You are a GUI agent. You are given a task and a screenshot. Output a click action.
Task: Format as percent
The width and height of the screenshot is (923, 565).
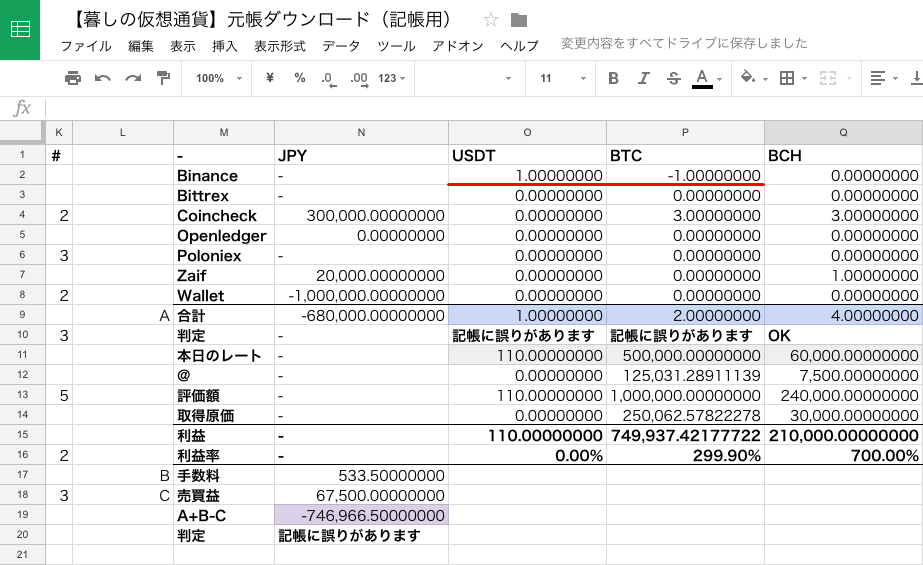[x=300, y=78]
